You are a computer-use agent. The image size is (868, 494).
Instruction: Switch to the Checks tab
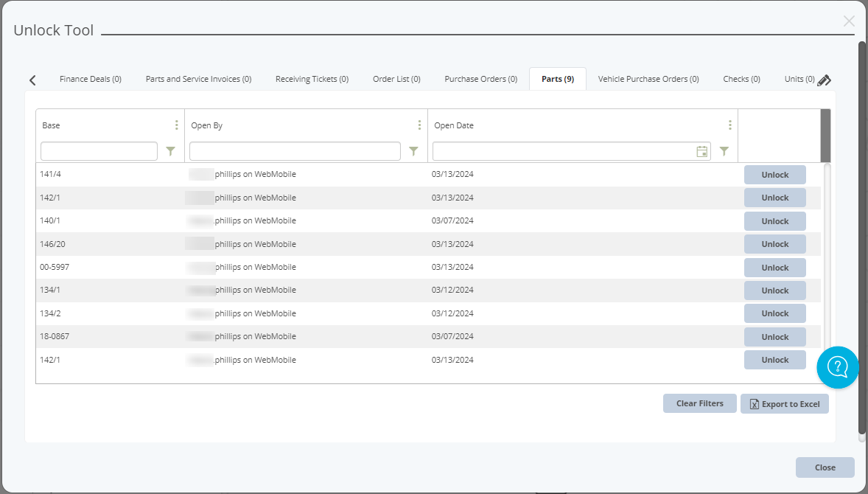click(741, 79)
